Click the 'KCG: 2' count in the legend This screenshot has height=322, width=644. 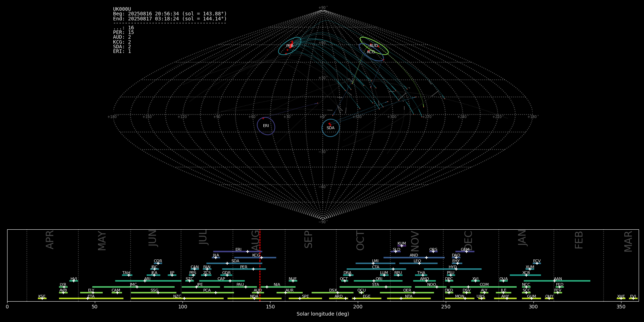[122, 42]
